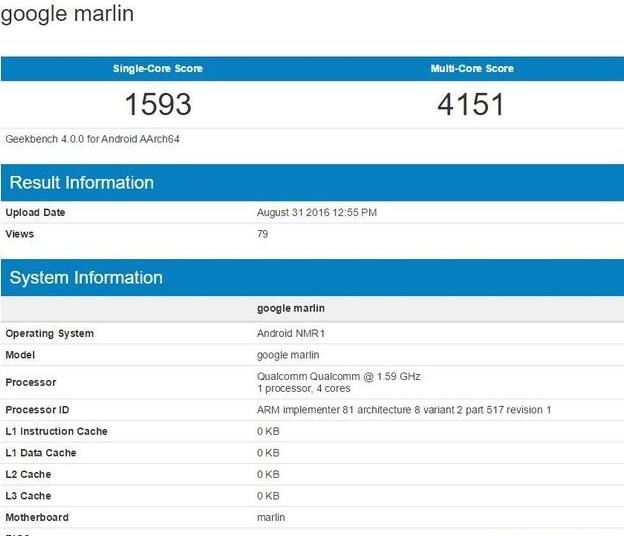This screenshot has height=536, width=624.
Task: Select the ARM implementer 81 architecture value
Action: point(404,410)
